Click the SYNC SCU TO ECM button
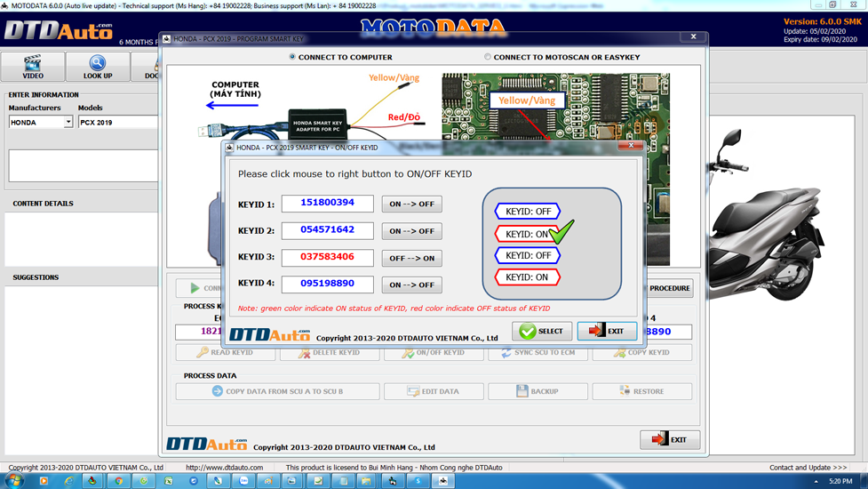 538,352
